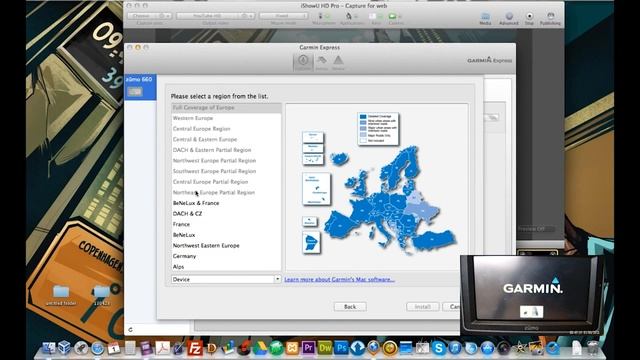
Task: Select Full Coverage of Europe region
Action: coord(226,108)
